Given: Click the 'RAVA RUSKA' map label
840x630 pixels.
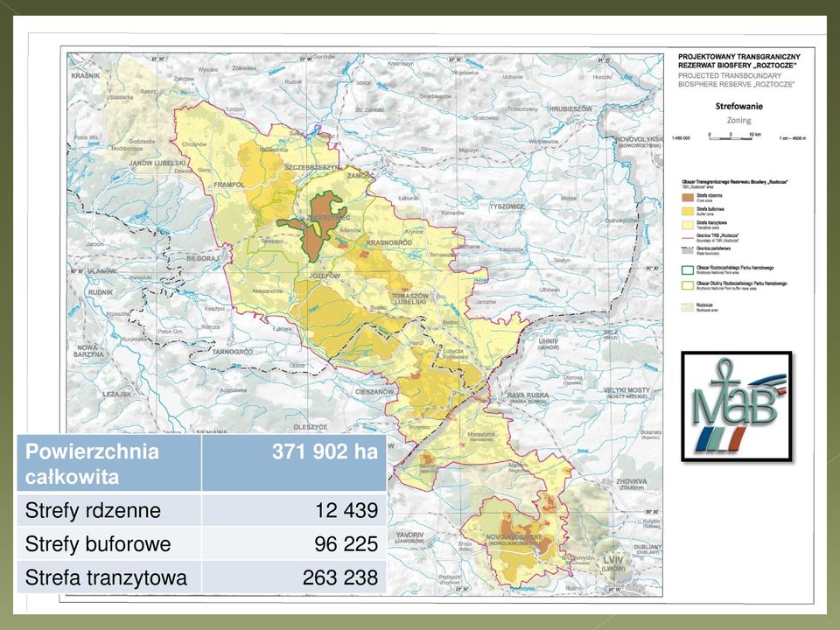Looking at the screenshot, I should click(x=528, y=395).
